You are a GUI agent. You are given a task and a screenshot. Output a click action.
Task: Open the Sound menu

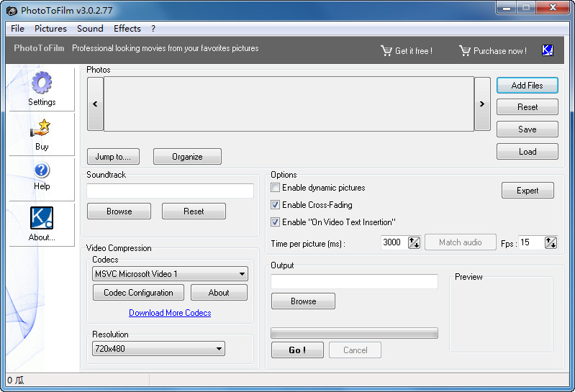coord(90,29)
